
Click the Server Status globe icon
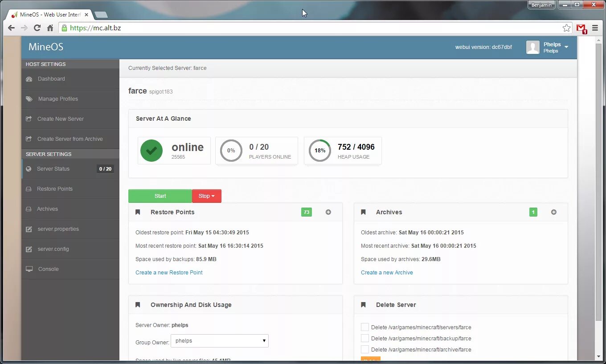(x=29, y=169)
